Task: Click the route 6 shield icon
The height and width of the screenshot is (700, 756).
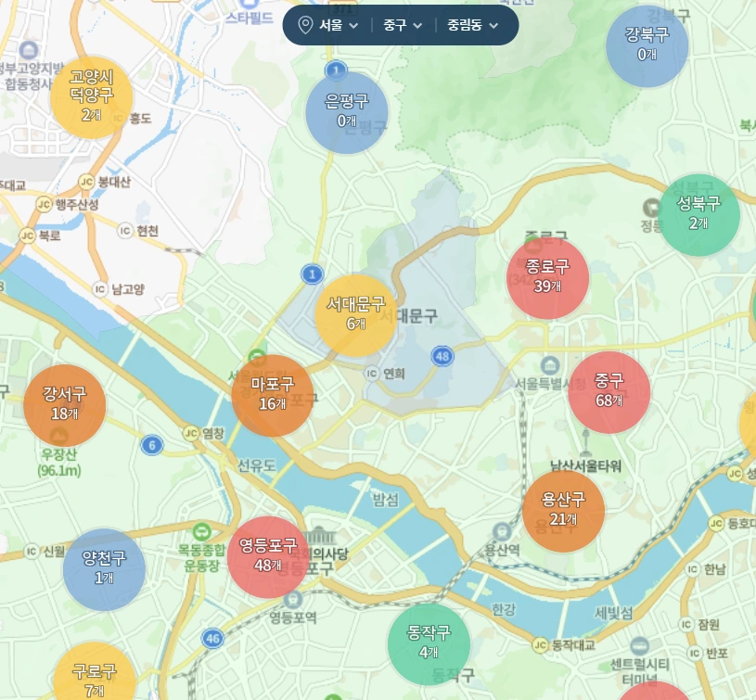Action: click(152, 445)
